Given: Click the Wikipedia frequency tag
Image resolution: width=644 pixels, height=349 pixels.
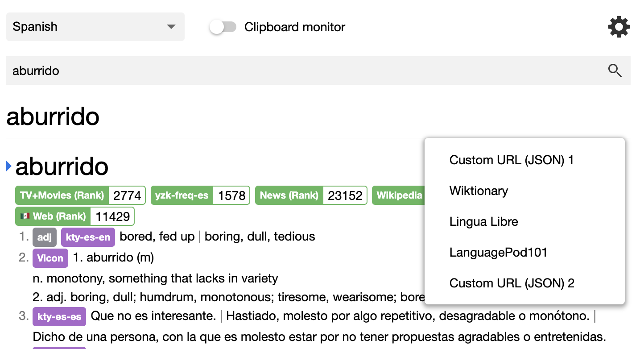Looking at the screenshot, I should pos(398,195).
